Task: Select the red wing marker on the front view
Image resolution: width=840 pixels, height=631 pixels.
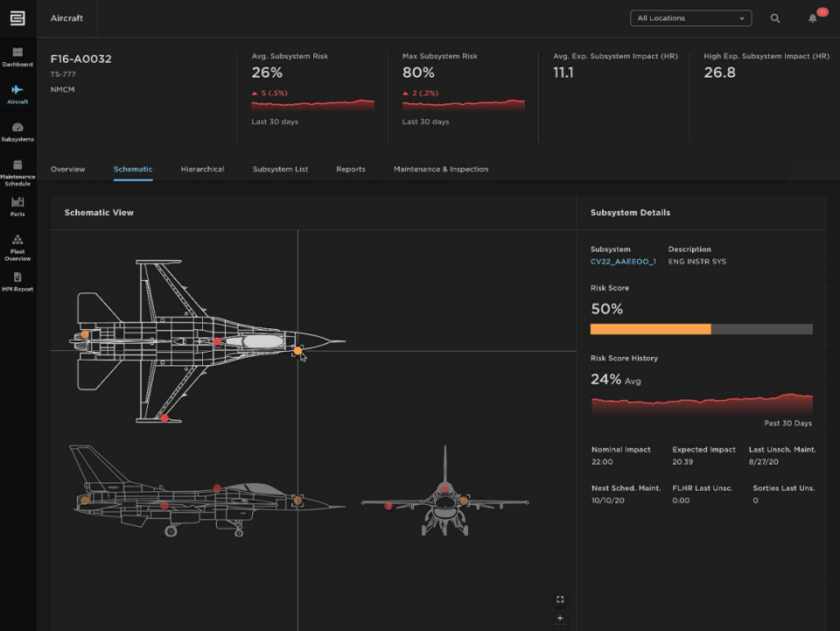Action: coord(388,506)
